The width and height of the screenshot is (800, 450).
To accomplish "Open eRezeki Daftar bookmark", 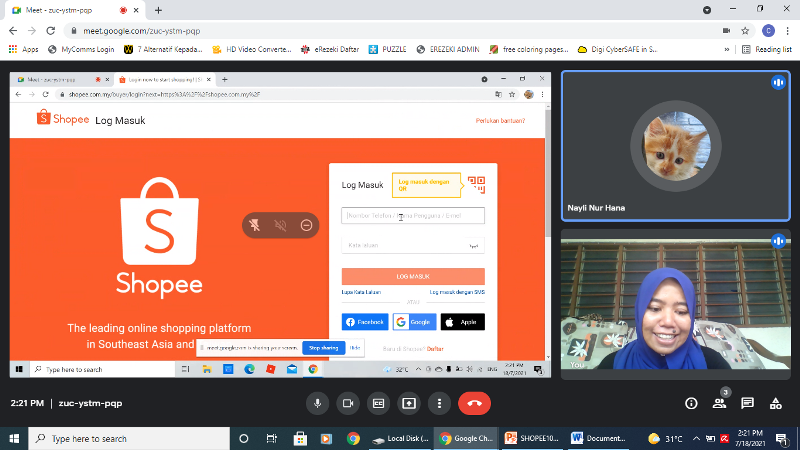I will [330, 49].
